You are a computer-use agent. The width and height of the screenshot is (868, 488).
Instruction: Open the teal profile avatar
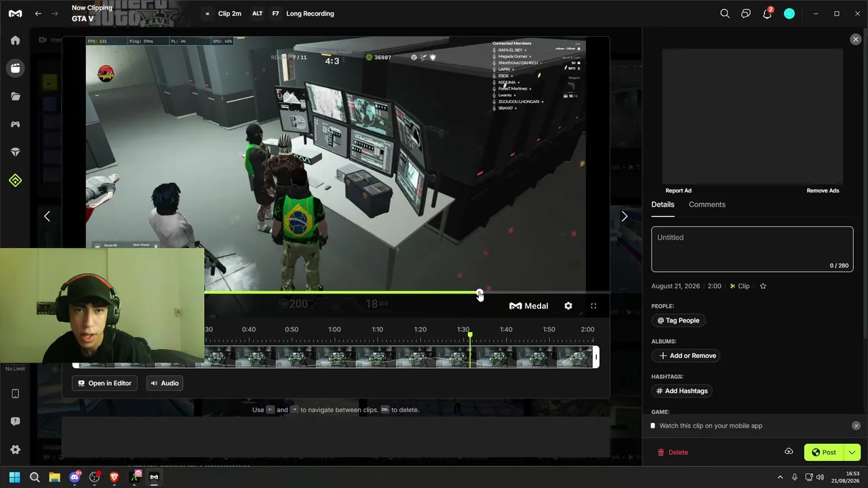point(789,14)
